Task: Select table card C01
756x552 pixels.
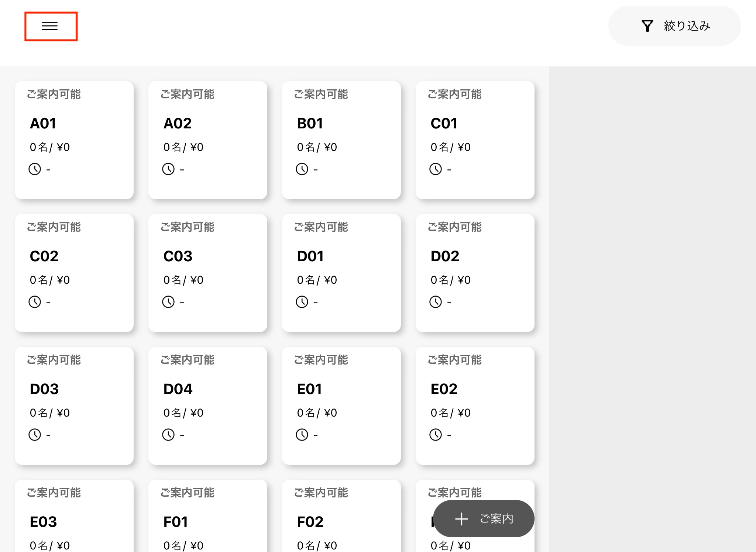Action: pyautogui.click(x=475, y=140)
